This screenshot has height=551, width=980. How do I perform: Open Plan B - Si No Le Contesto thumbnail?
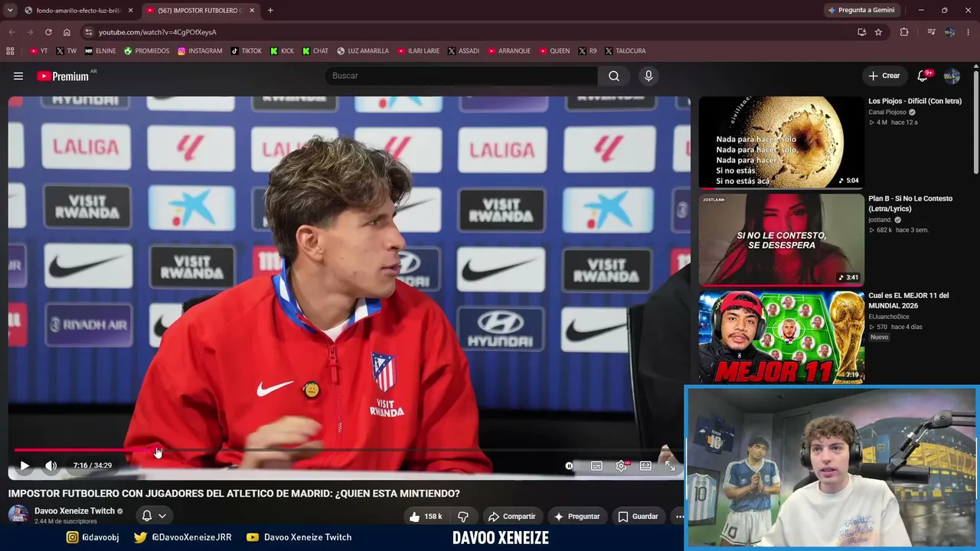781,240
